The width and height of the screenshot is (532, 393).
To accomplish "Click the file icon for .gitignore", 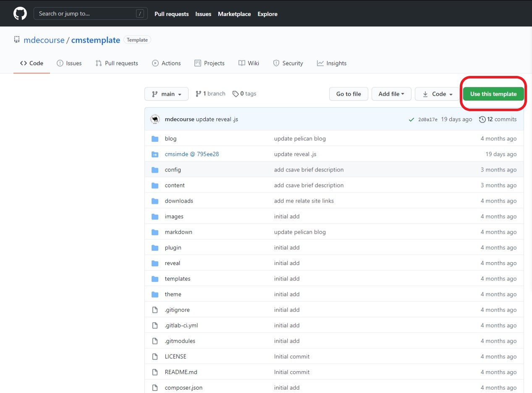I will pos(155,310).
